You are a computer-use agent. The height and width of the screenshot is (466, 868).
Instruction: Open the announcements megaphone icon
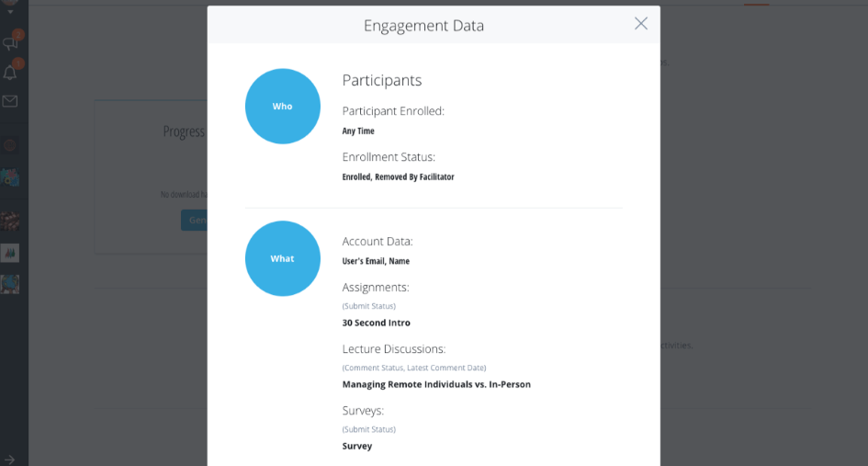click(10, 42)
